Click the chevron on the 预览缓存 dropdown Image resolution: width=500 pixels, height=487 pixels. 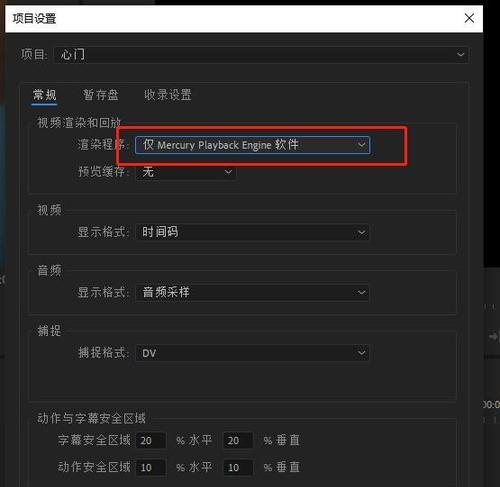(x=228, y=172)
